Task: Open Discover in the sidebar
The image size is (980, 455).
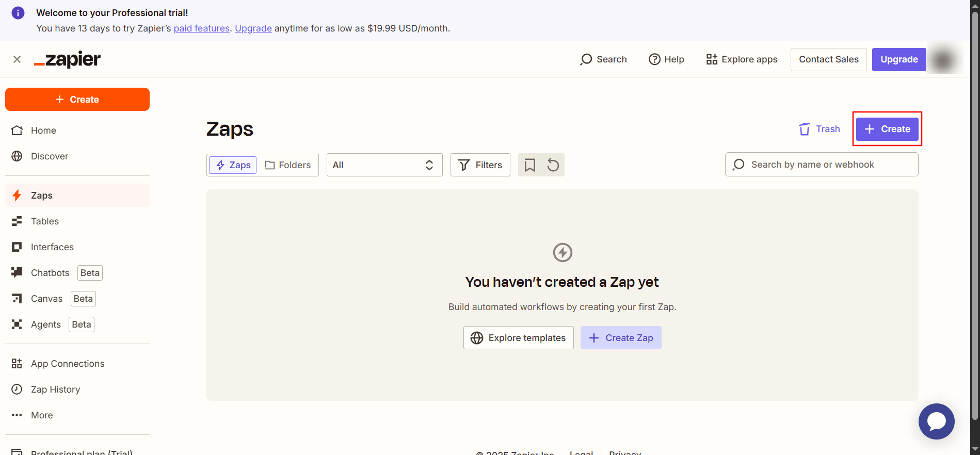Action: pyautogui.click(x=77, y=156)
